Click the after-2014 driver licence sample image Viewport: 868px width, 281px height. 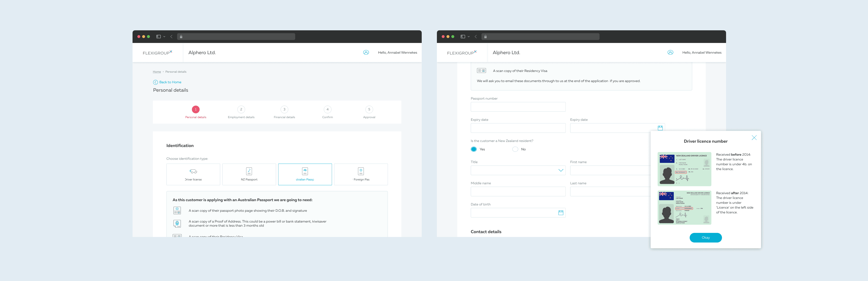(x=684, y=207)
